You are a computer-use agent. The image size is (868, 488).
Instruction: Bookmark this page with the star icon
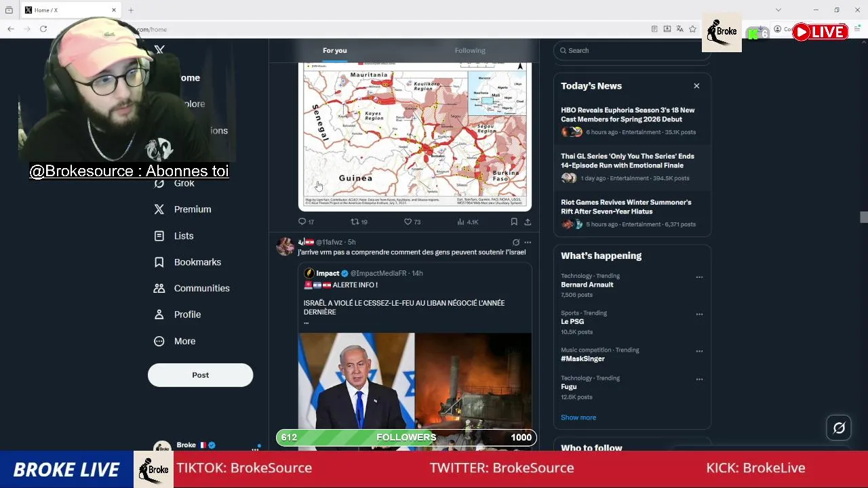click(692, 29)
